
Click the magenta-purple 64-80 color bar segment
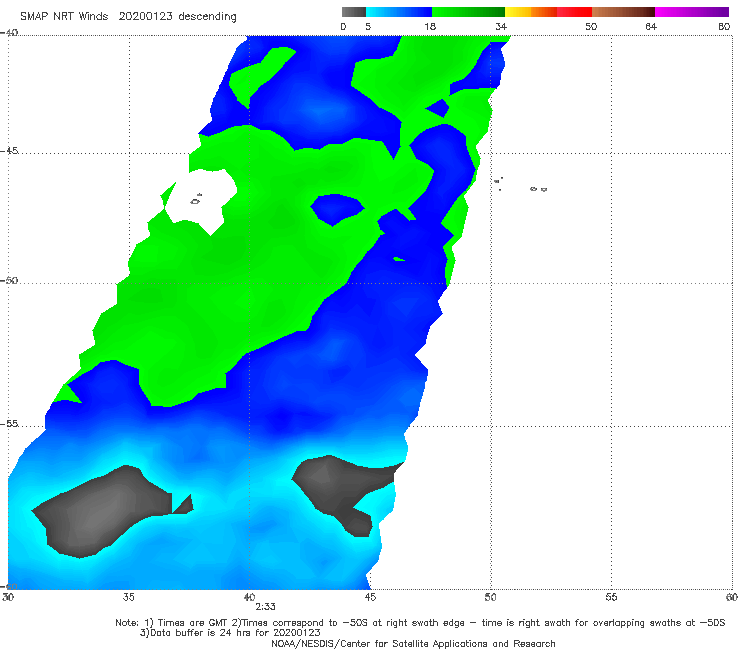(x=692, y=12)
